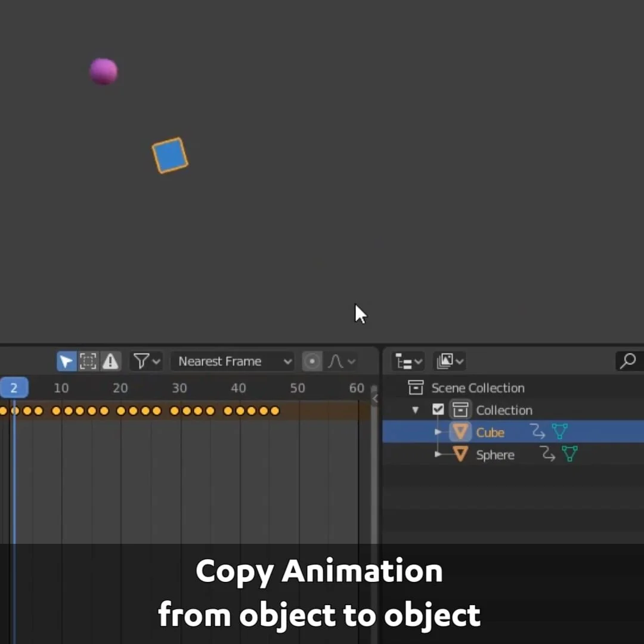The width and height of the screenshot is (644, 644).
Task: Toggle the box select keyframes icon
Action: pos(88,361)
